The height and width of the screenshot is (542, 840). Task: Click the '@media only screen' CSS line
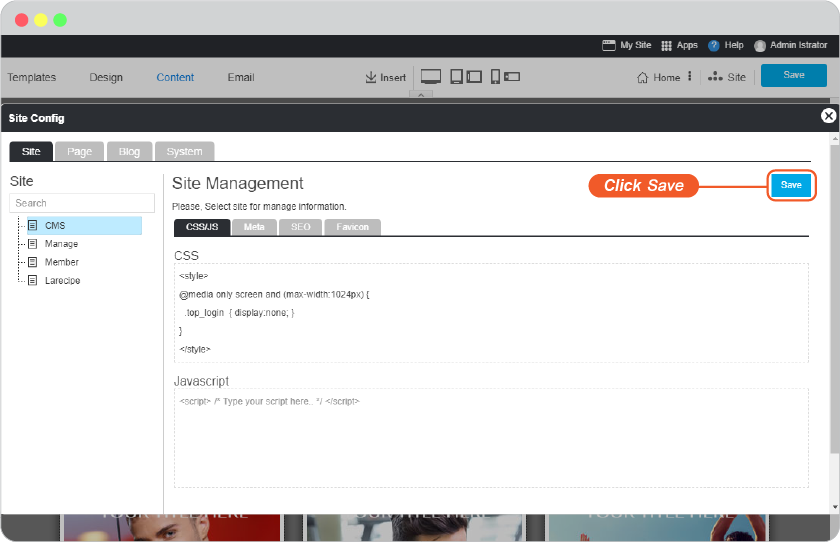click(274, 295)
